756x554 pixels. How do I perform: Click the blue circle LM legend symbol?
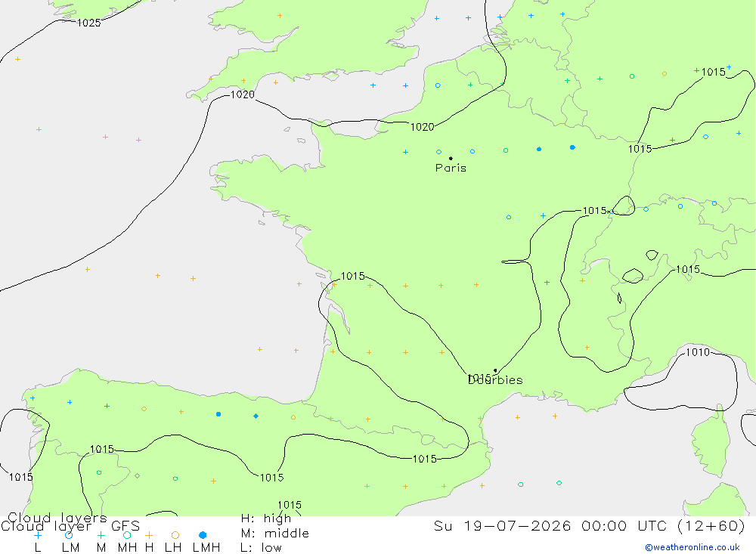pyautogui.click(x=69, y=535)
